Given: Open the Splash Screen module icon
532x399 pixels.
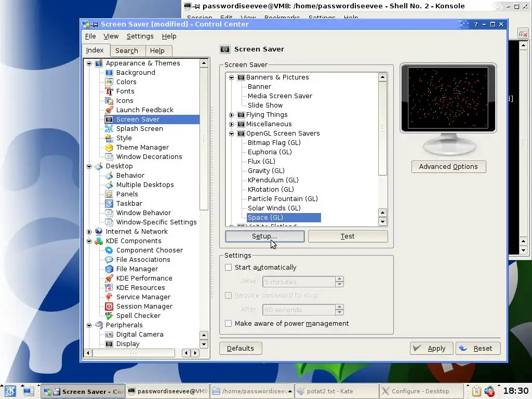Looking at the screenshot, I should pyautogui.click(x=109, y=129).
